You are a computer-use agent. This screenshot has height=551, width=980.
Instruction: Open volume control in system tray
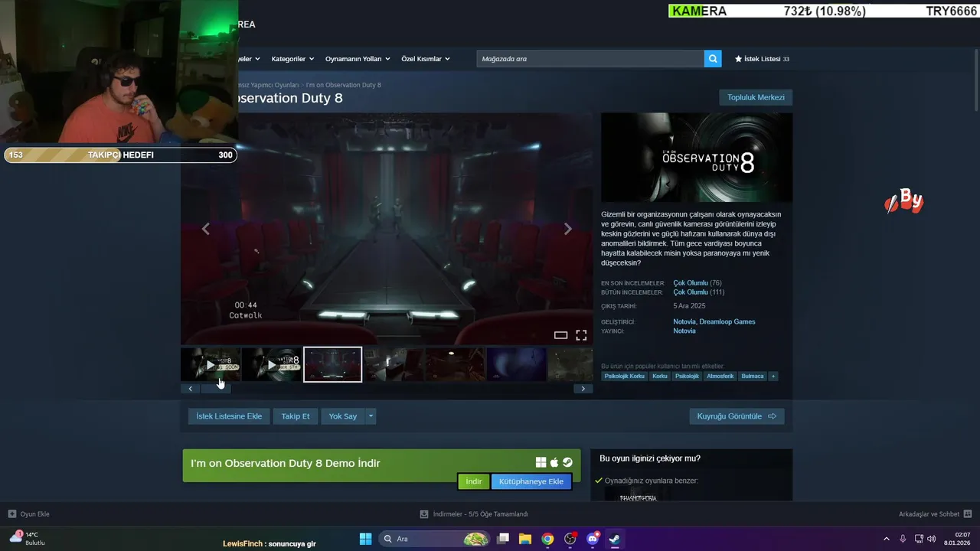pos(932,539)
